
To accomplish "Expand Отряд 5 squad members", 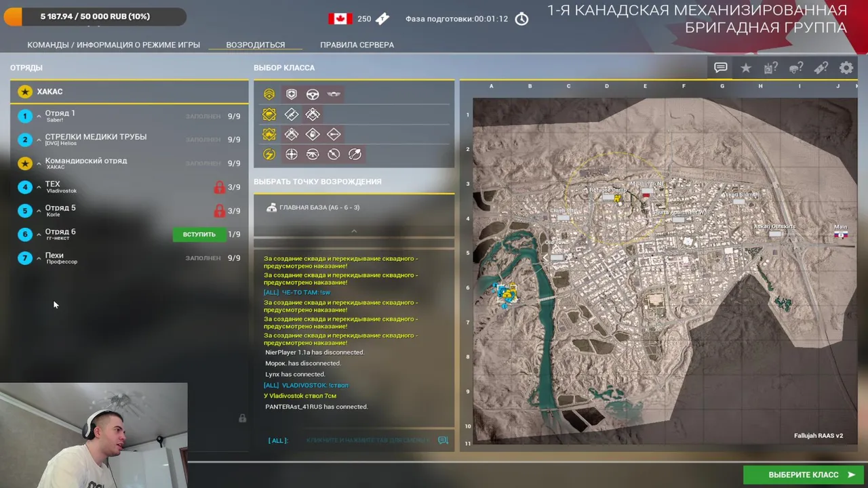I will point(39,211).
